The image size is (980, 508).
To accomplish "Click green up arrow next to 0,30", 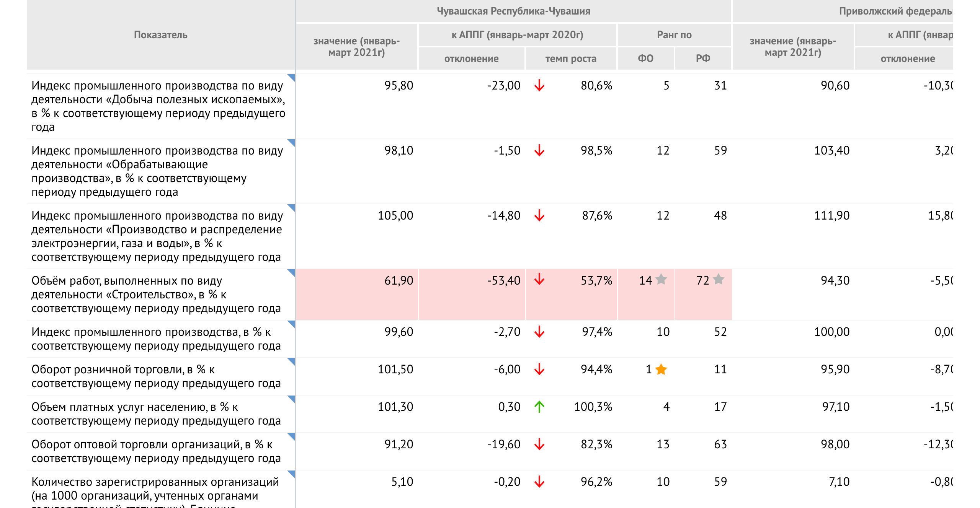I will point(539,407).
